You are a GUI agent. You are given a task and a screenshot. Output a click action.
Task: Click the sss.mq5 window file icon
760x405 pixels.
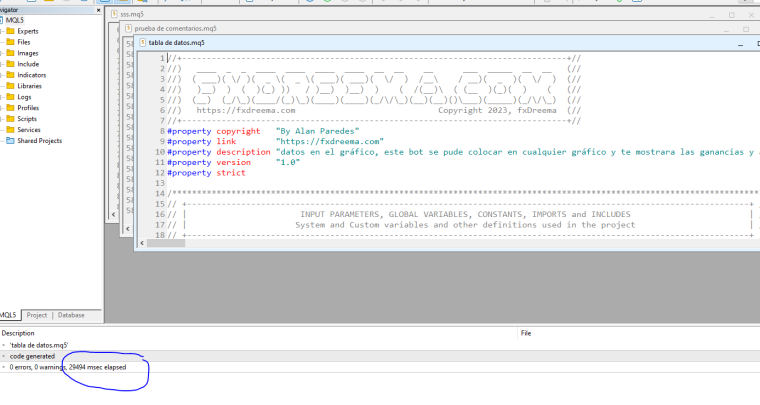point(114,15)
